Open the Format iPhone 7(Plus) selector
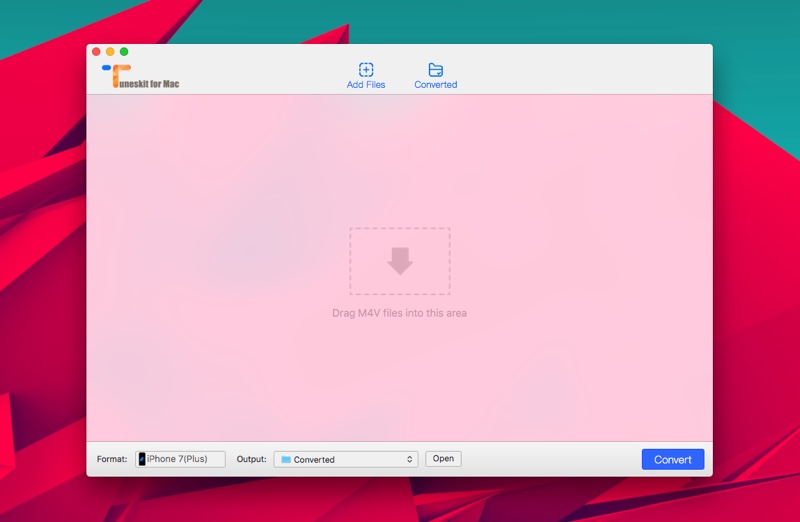The height and width of the screenshot is (522, 800). [180, 459]
